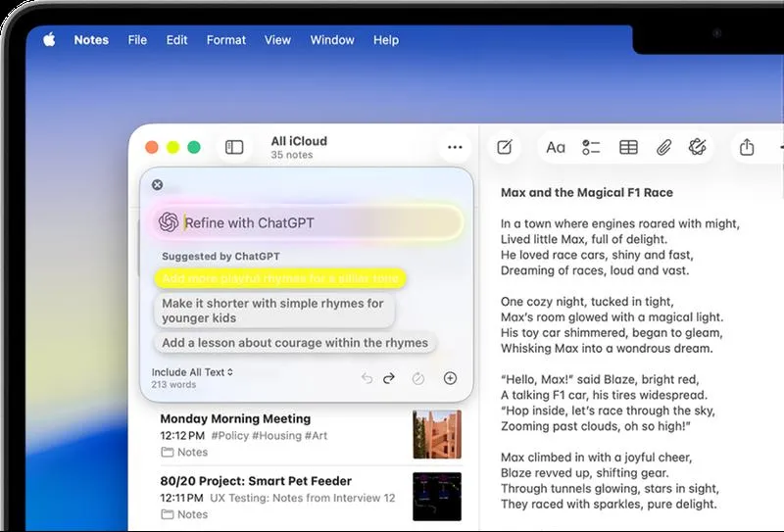Image resolution: width=784 pixels, height=532 pixels.
Task: Click the share icon in toolbar
Action: point(747,147)
